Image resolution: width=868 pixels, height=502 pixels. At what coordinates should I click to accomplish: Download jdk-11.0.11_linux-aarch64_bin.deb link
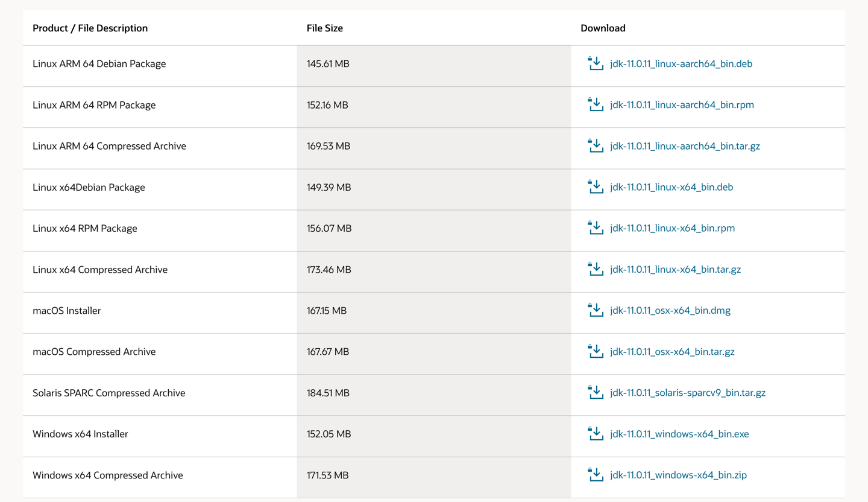(x=681, y=64)
